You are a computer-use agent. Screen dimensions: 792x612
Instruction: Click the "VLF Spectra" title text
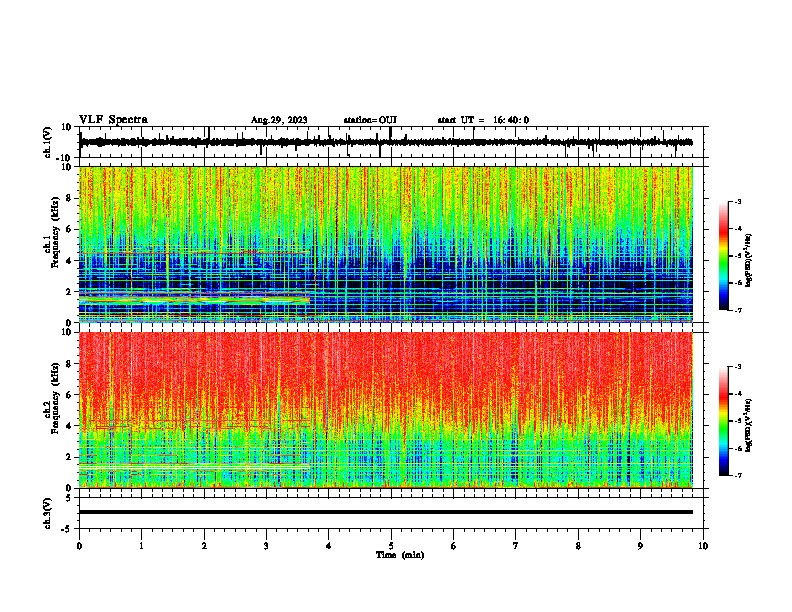pos(113,119)
